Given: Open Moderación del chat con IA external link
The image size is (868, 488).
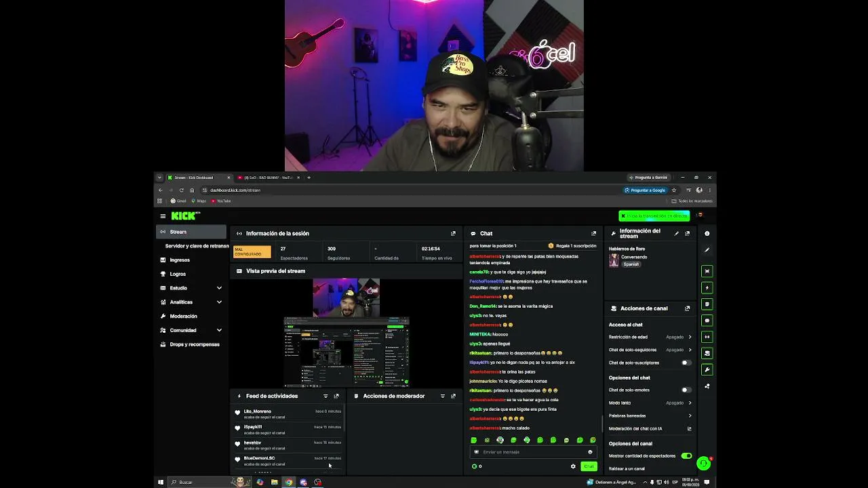Looking at the screenshot, I should coord(690,428).
